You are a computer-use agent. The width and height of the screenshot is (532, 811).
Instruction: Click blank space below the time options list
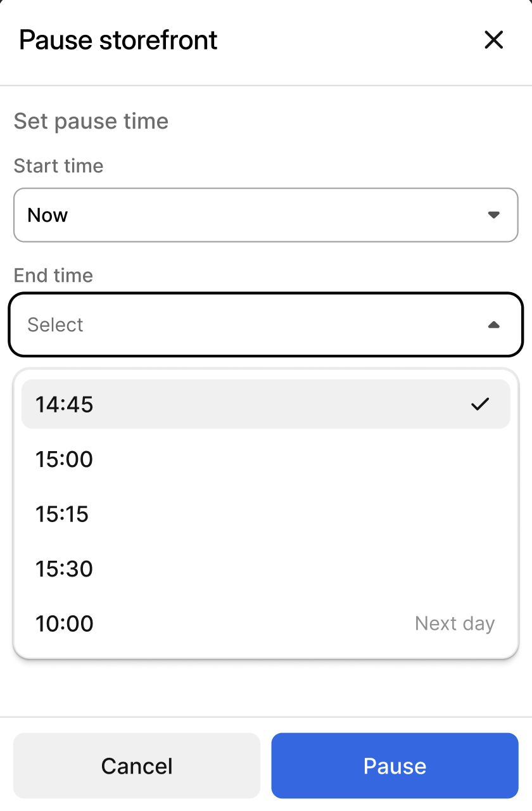click(x=265, y=687)
